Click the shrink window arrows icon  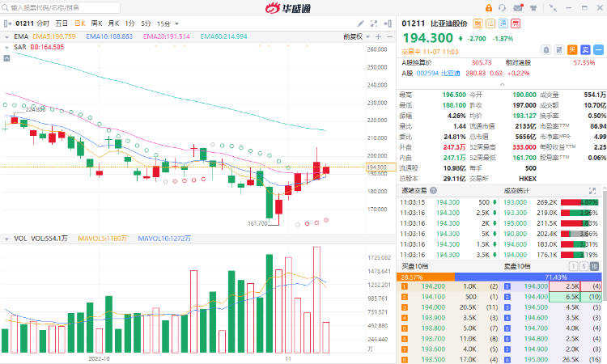pyautogui.click(x=553, y=8)
